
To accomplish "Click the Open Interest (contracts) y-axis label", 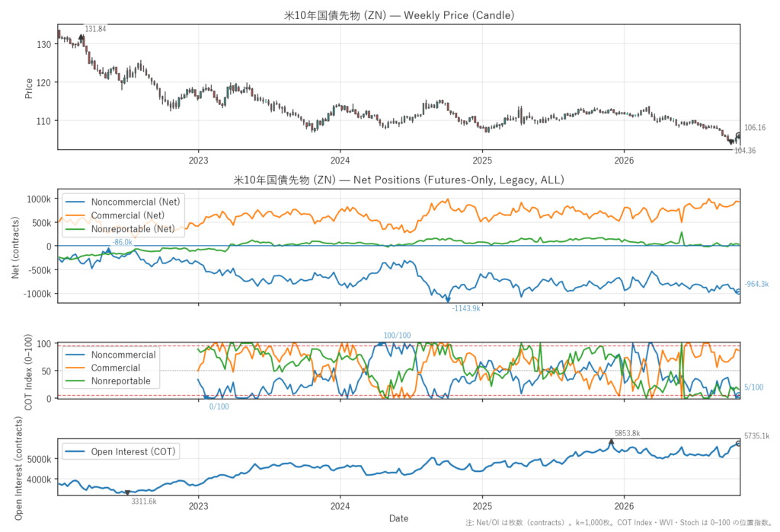I will tap(18, 468).
